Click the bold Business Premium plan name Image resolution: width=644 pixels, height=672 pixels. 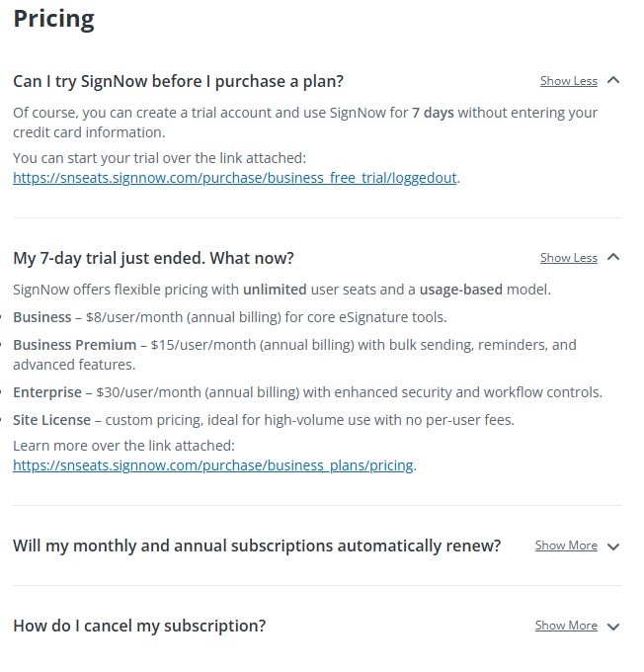[74, 345]
